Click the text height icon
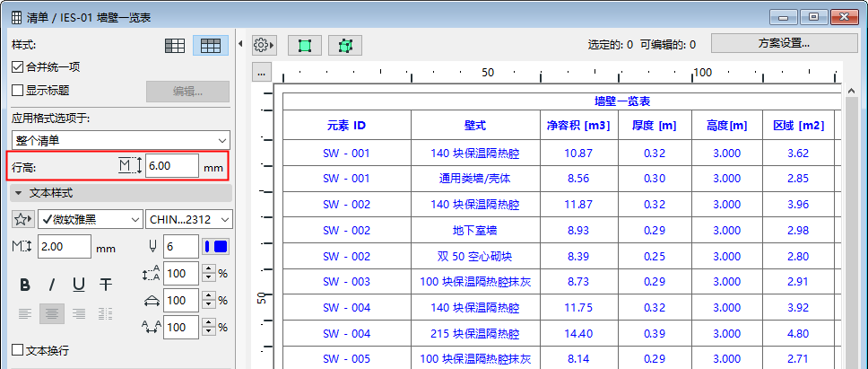The image size is (868, 369). (x=22, y=247)
